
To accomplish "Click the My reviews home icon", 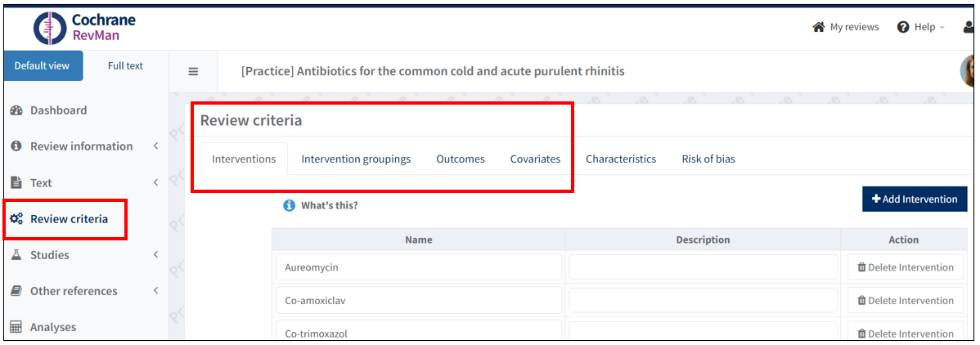I will (818, 27).
